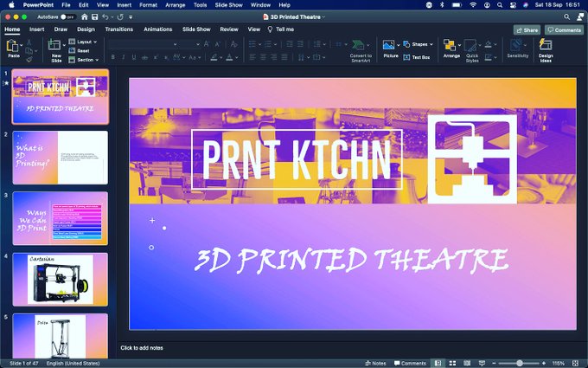Click the Comments button near Share

tap(565, 30)
